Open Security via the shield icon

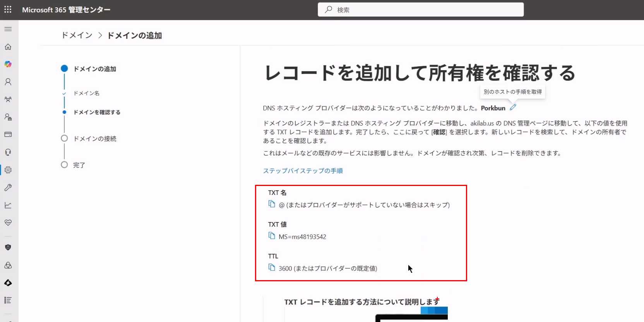(x=8, y=247)
